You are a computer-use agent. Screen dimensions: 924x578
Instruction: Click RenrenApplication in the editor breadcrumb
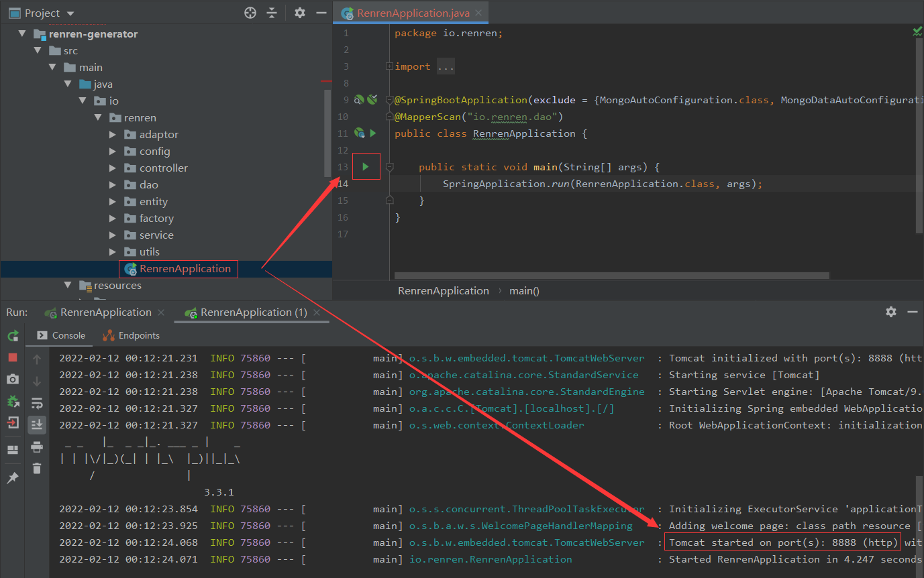pyautogui.click(x=444, y=290)
